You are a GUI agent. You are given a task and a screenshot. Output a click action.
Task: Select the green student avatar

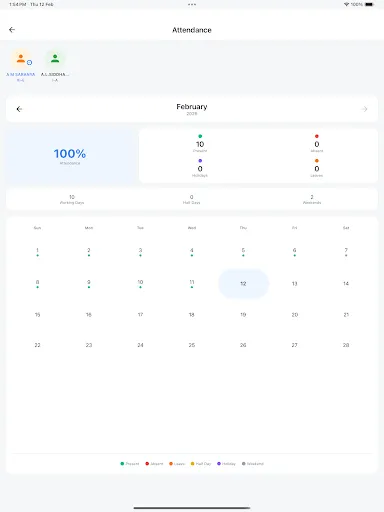55,59
